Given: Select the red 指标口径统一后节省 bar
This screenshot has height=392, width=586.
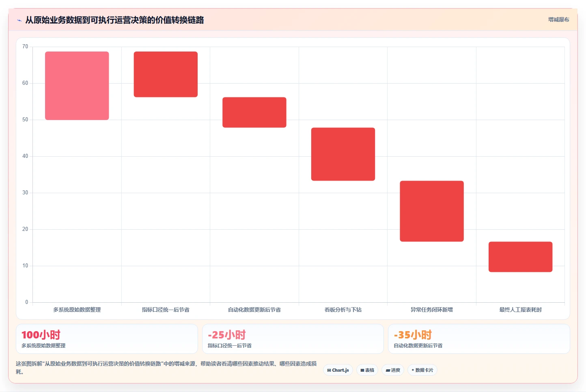Looking at the screenshot, I should click(x=166, y=74).
